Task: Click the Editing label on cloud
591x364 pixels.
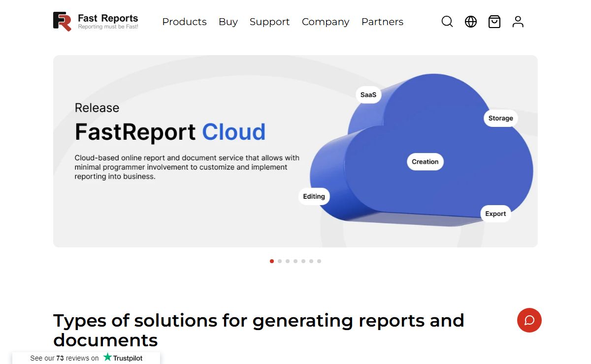Action: click(x=314, y=196)
